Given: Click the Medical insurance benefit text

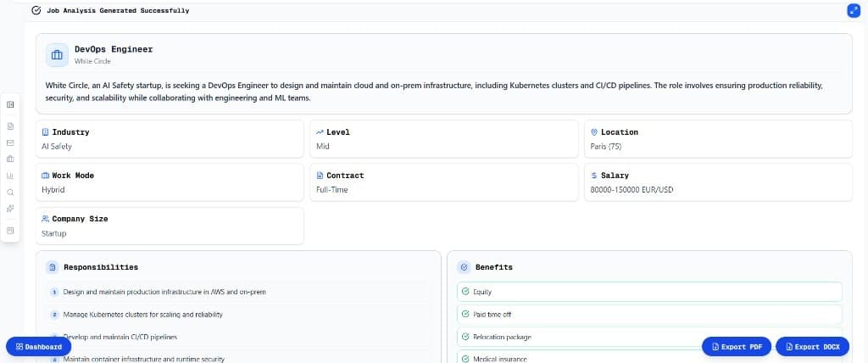Looking at the screenshot, I should coord(500,359).
